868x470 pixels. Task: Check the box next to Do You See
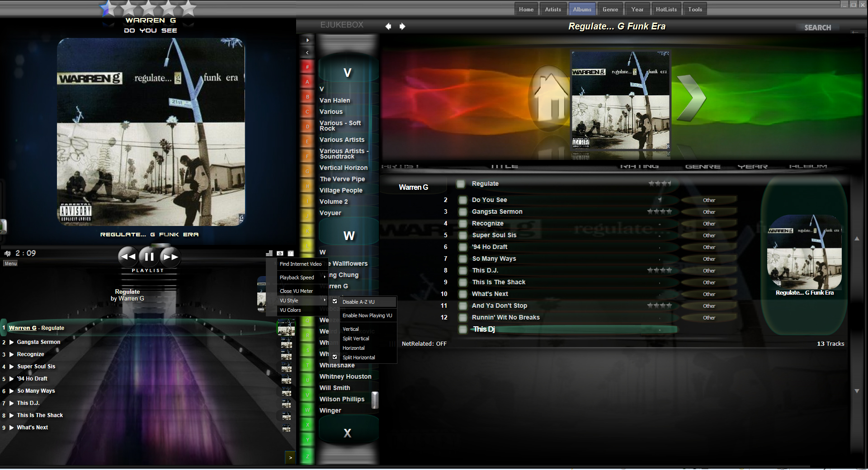pos(463,200)
